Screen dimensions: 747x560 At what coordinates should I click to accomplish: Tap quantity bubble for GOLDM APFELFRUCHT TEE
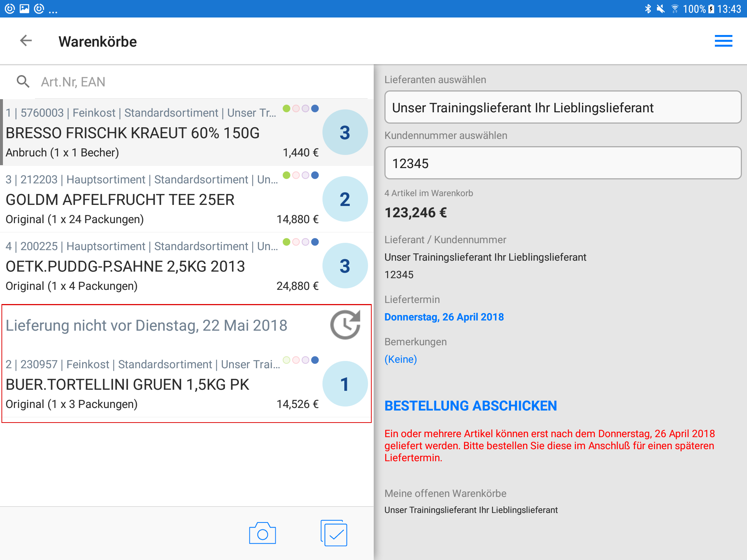pyautogui.click(x=345, y=199)
